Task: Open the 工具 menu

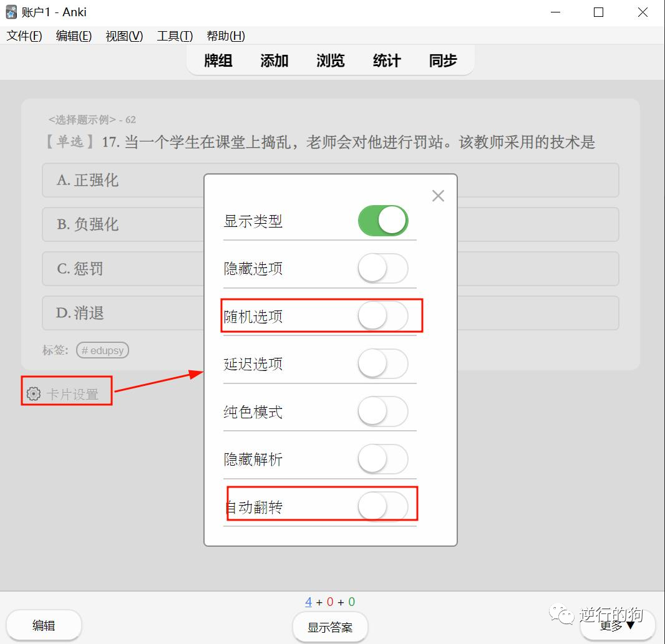Action: [x=173, y=36]
